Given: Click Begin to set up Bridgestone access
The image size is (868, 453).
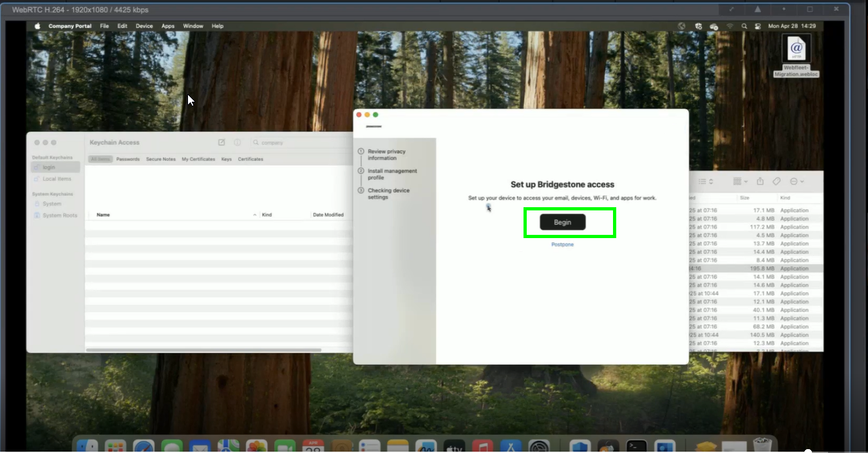Looking at the screenshot, I should (563, 222).
